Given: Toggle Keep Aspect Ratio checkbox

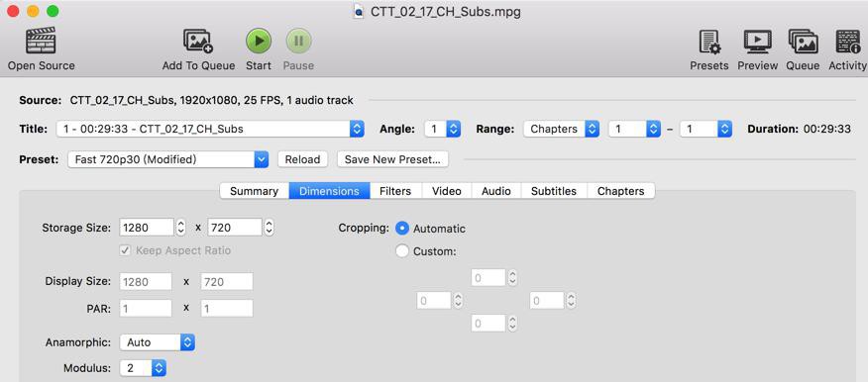Looking at the screenshot, I should tap(125, 250).
